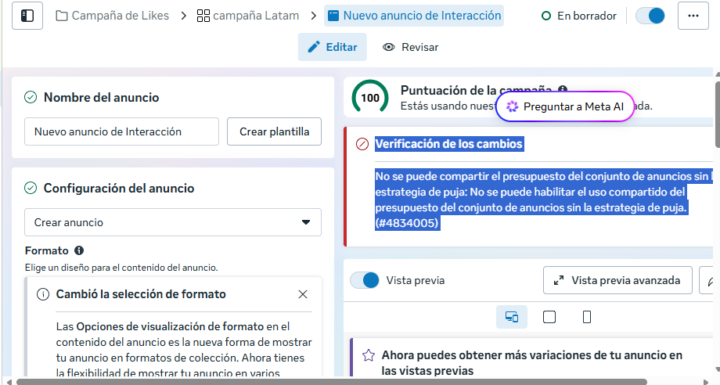Select the square tablet preview icon

549,317
